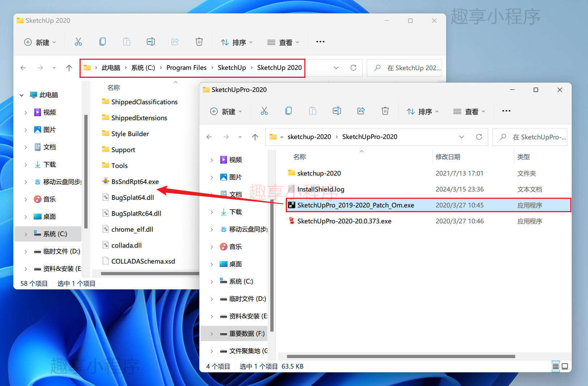The image size is (588, 386).
Task: Open the more options ellipsis in SketchUpPro-2020 window
Action: coord(506,111)
